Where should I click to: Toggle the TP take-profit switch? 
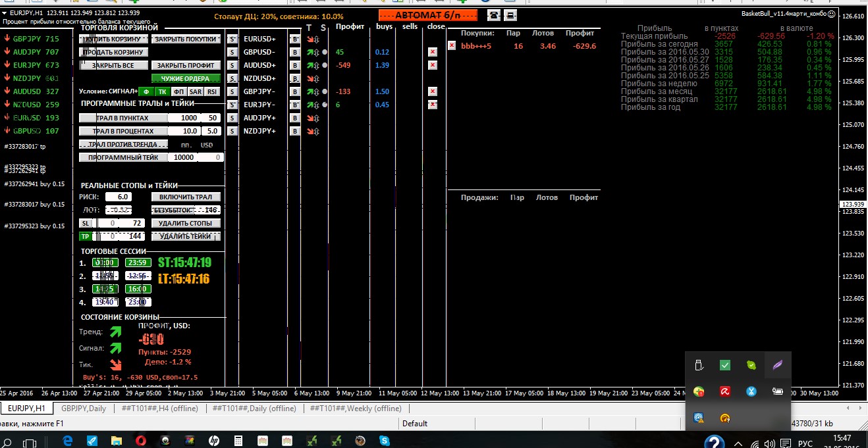(x=85, y=236)
